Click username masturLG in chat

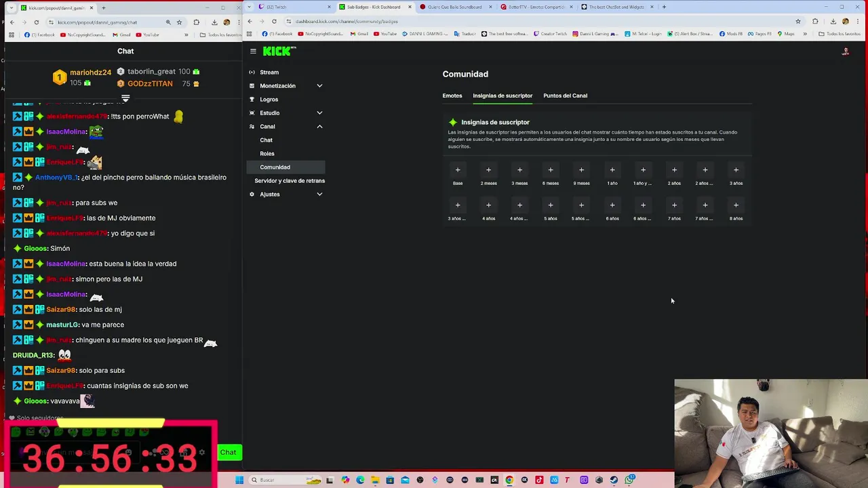click(x=62, y=325)
